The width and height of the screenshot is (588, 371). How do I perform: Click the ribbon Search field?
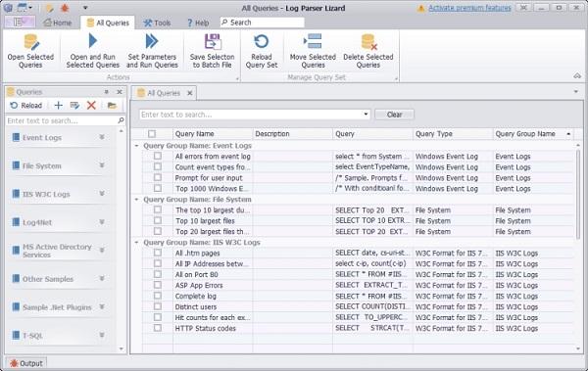coord(262,23)
